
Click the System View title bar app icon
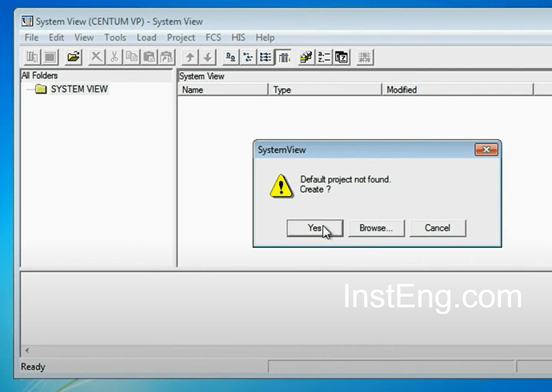(x=27, y=21)
